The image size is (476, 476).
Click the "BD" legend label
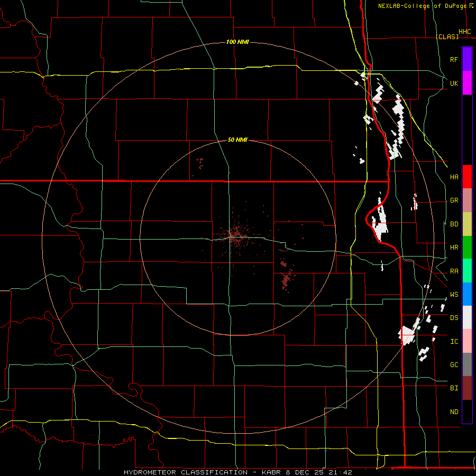[x=454, y=224]
